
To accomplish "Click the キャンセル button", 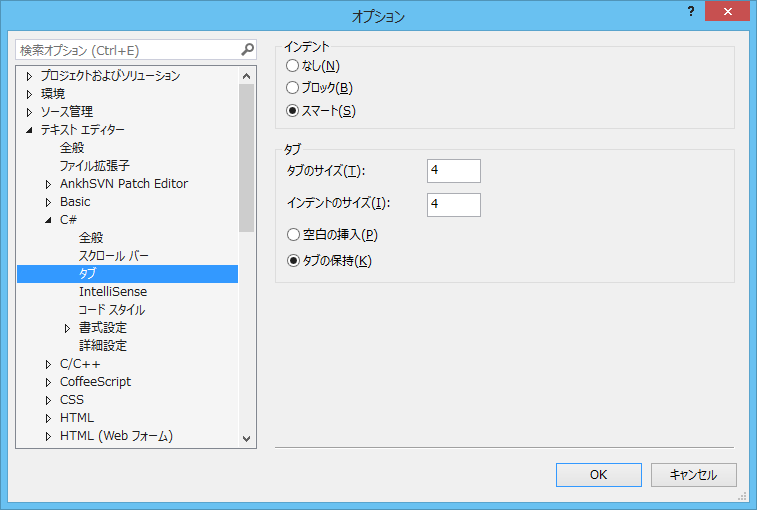I will coord(693,475).
